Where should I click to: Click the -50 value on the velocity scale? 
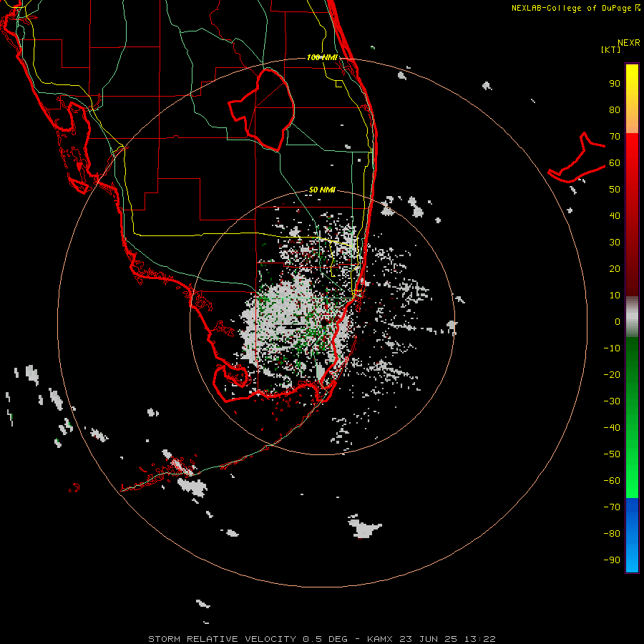tap(612, 454)
